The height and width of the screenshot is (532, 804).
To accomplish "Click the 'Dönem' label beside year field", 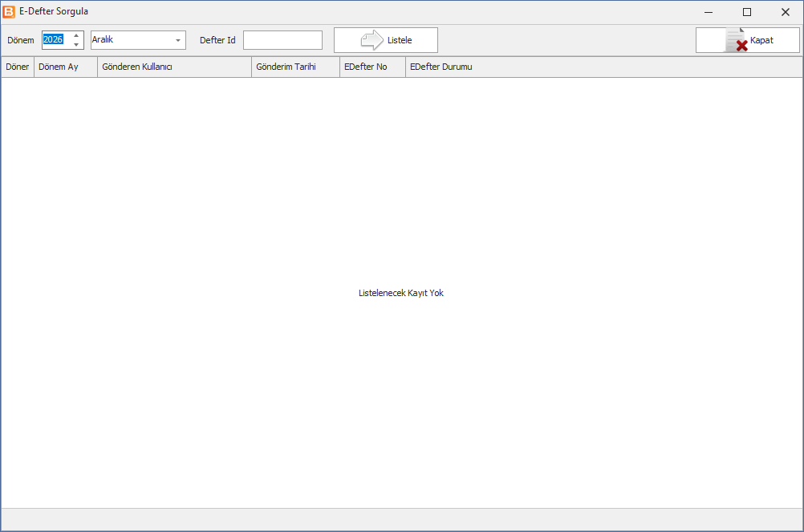I will click(21, 40).
